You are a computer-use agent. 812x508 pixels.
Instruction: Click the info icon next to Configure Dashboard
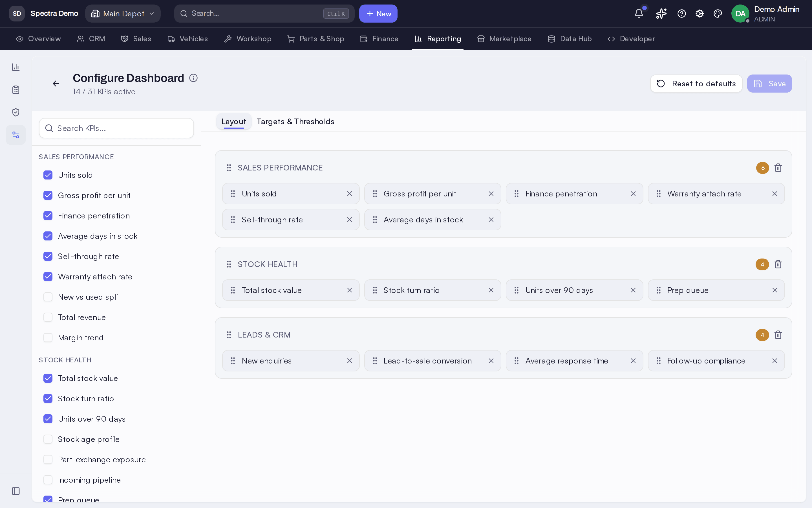click(x=193, y=78)
